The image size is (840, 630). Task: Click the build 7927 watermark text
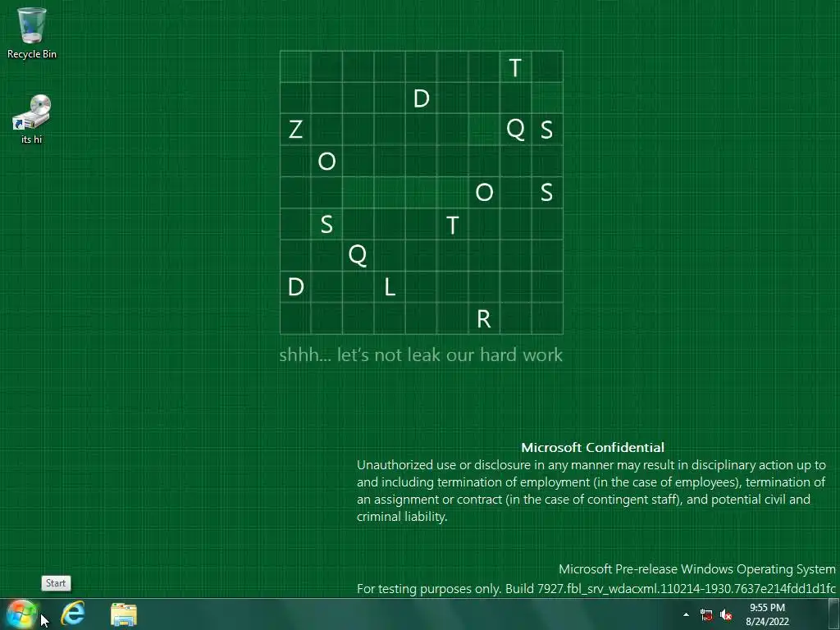(x=596, y=589)
